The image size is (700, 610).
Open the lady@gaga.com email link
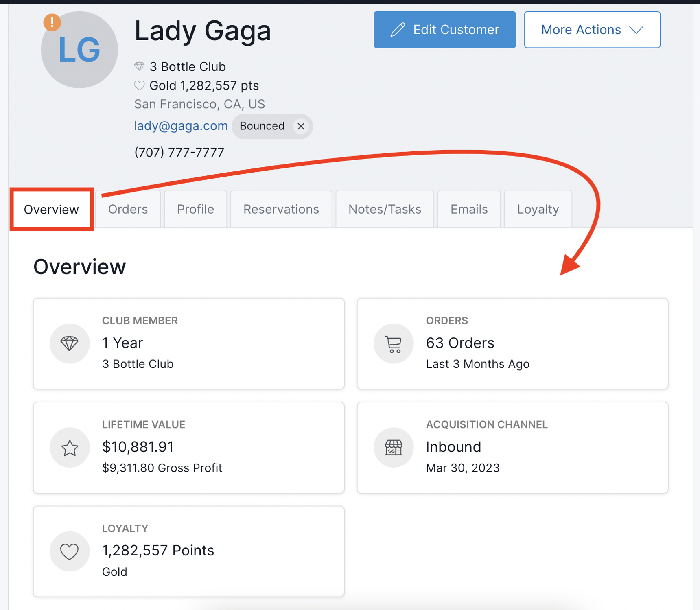[x=181, y=126]
